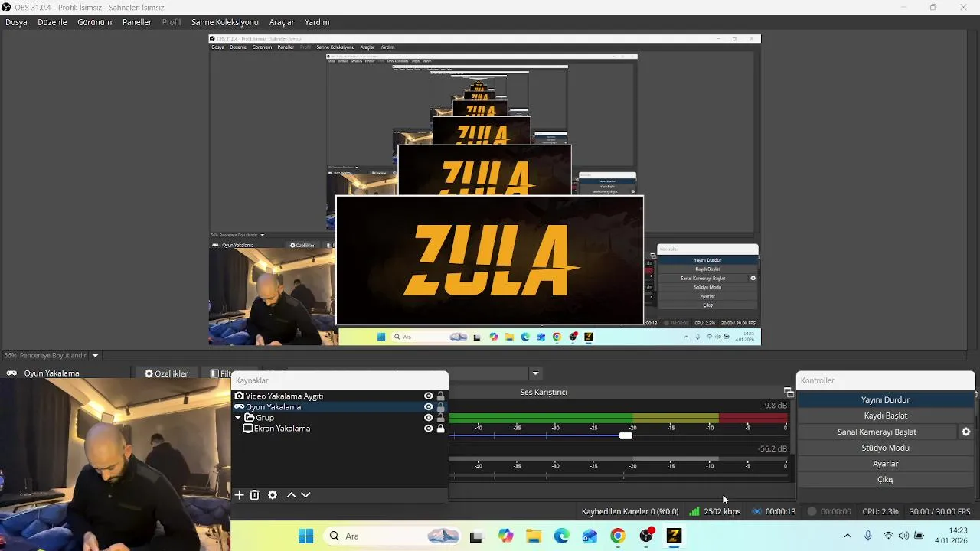Open Google Chrome from the taskbar

tap(618, 536)
